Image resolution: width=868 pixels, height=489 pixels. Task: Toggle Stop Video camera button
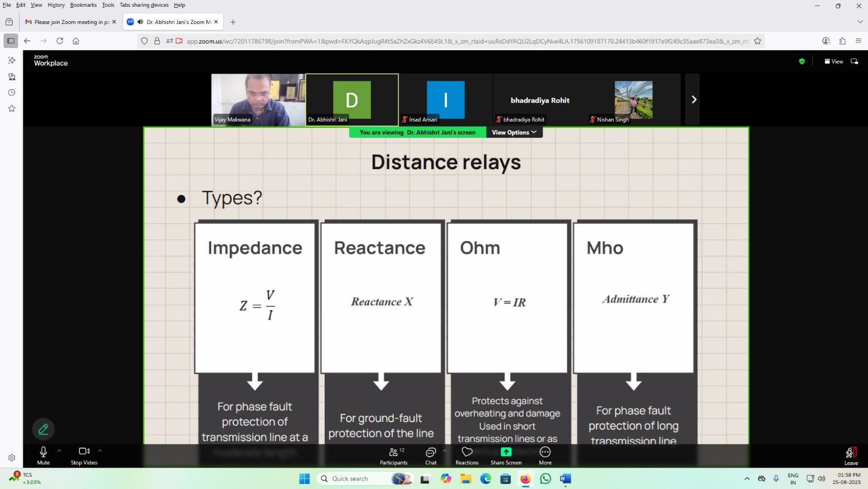pos(84,455)
